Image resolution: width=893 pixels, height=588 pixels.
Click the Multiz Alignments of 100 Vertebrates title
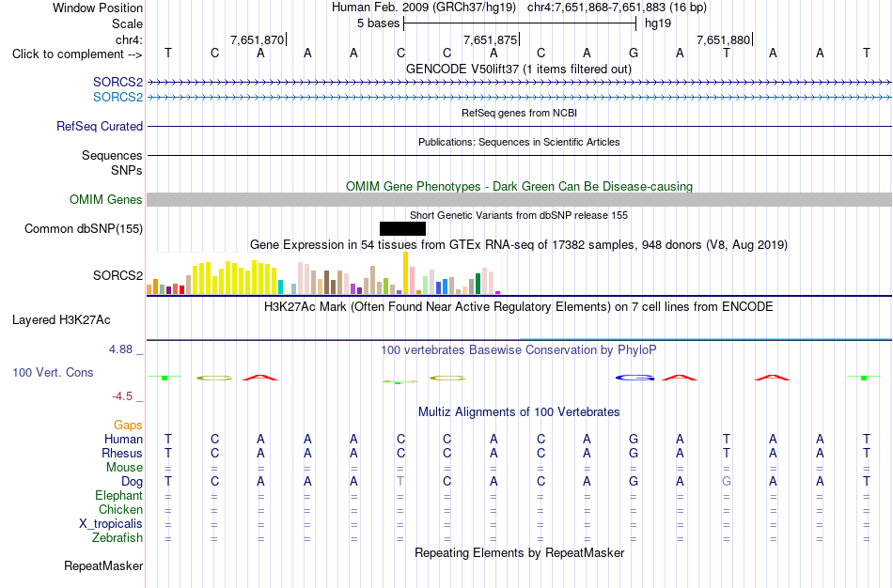click(519, 412)
